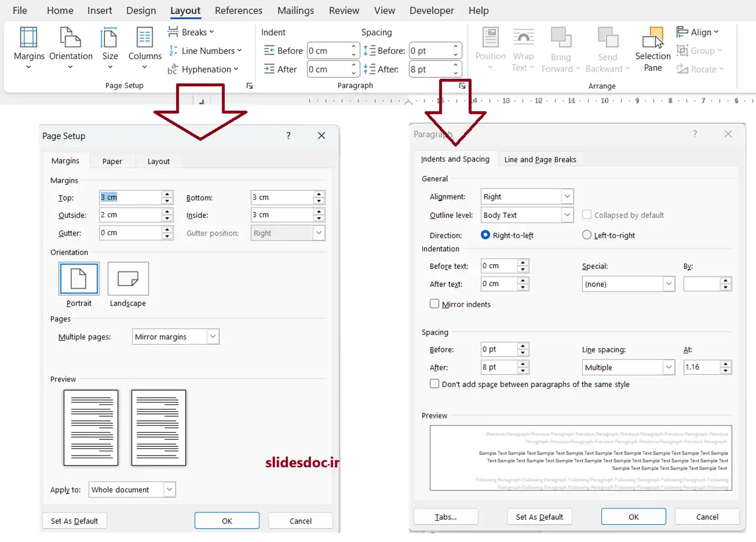Screen dimensions: 756x542
Task: Click the Group objects button
Action: 699,51
